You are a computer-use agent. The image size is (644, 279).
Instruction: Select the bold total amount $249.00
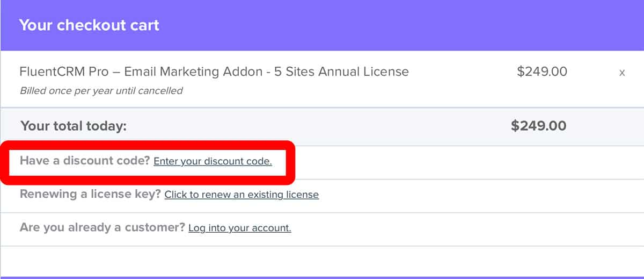click(x=539, y=126)
